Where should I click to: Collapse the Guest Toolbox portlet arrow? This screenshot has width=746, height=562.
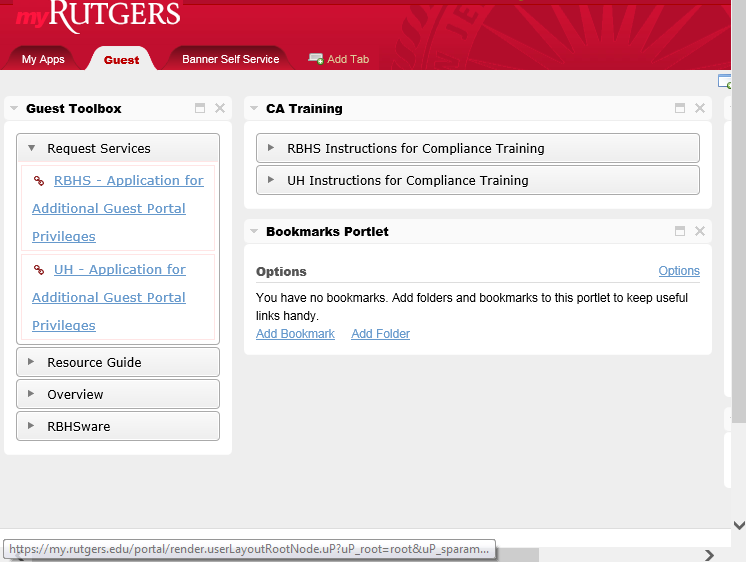tap(14, 108)
